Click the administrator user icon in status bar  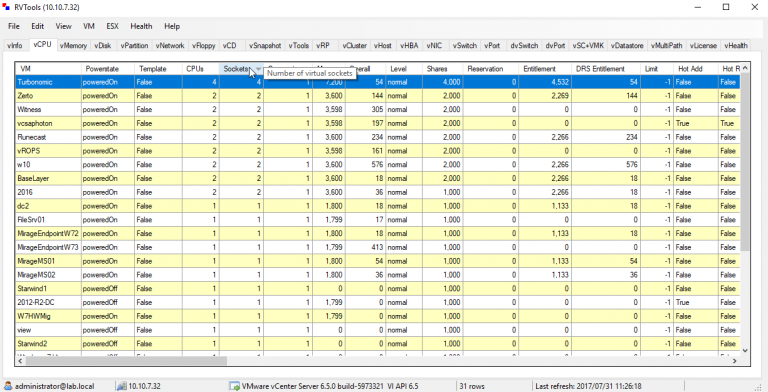click(x=8, y=386)
